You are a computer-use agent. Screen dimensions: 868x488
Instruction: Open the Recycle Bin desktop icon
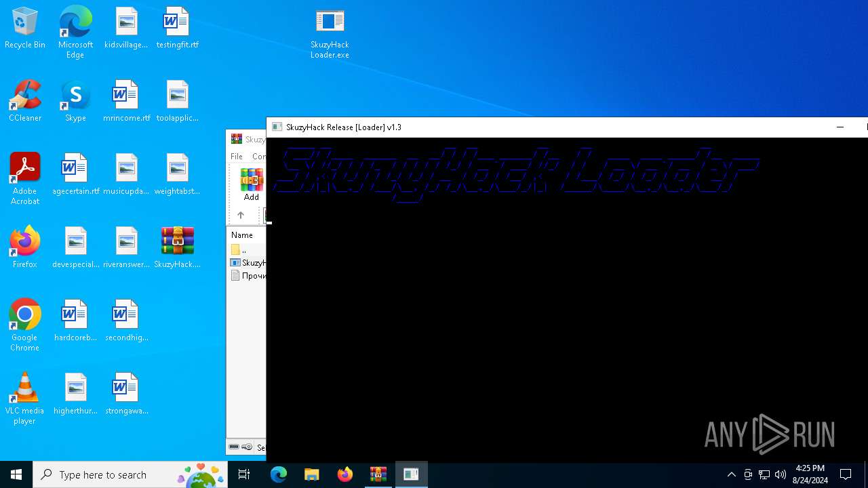coord(25,28)
